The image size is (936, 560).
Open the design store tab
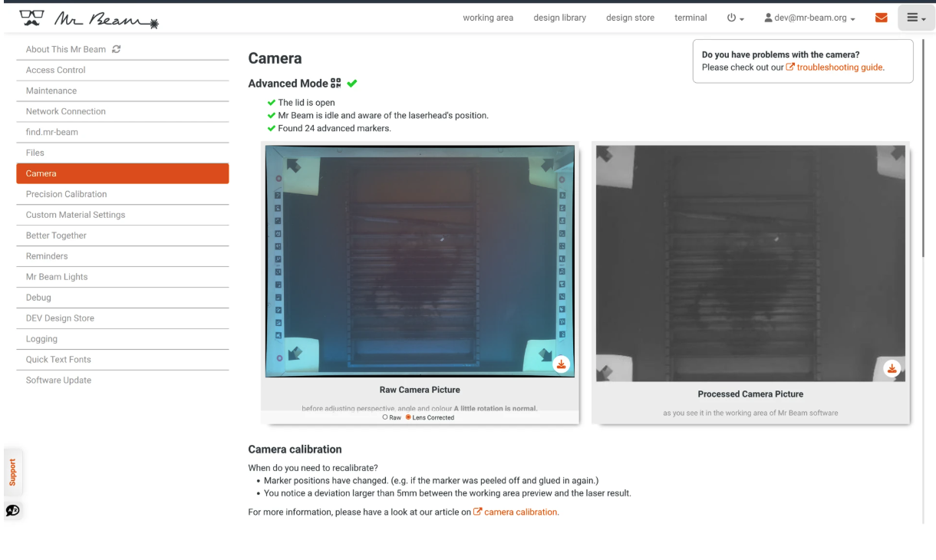630,18
